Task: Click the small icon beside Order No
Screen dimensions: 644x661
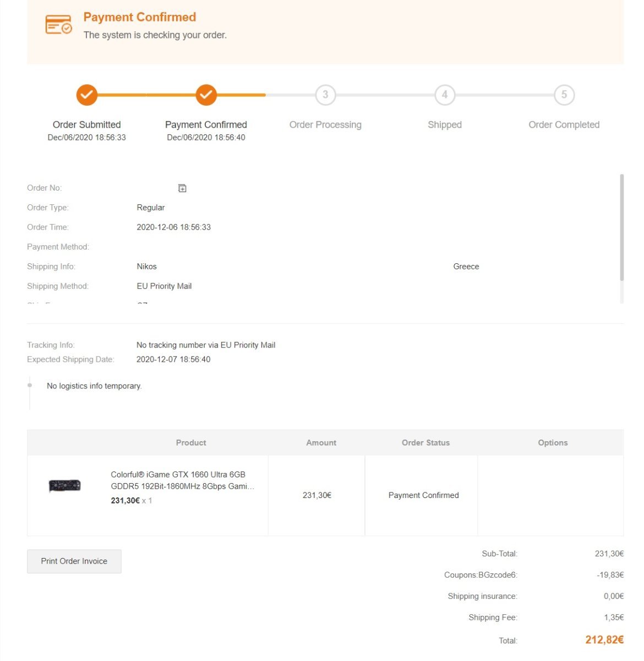Action: pyautogui.click(x=182, y=188)
